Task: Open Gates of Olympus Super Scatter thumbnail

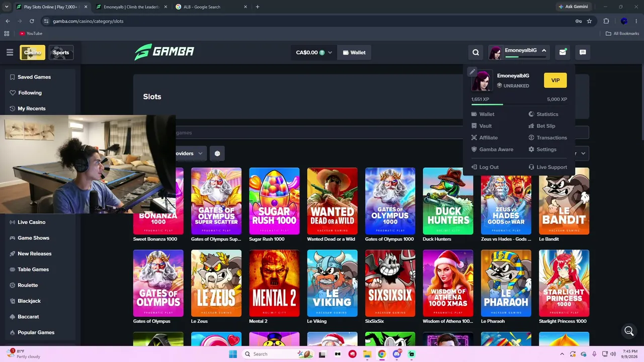Action: coord(216,201)
